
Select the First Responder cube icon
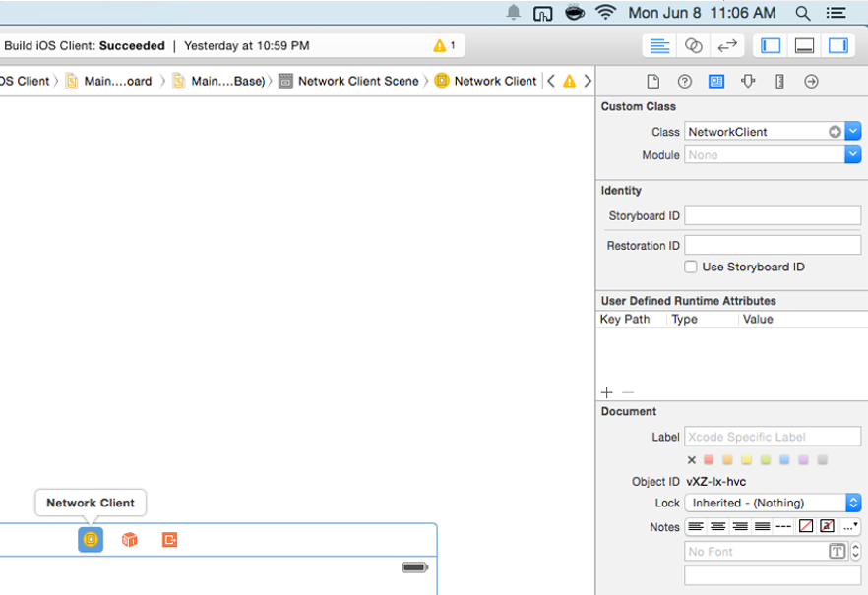point(129,539)
